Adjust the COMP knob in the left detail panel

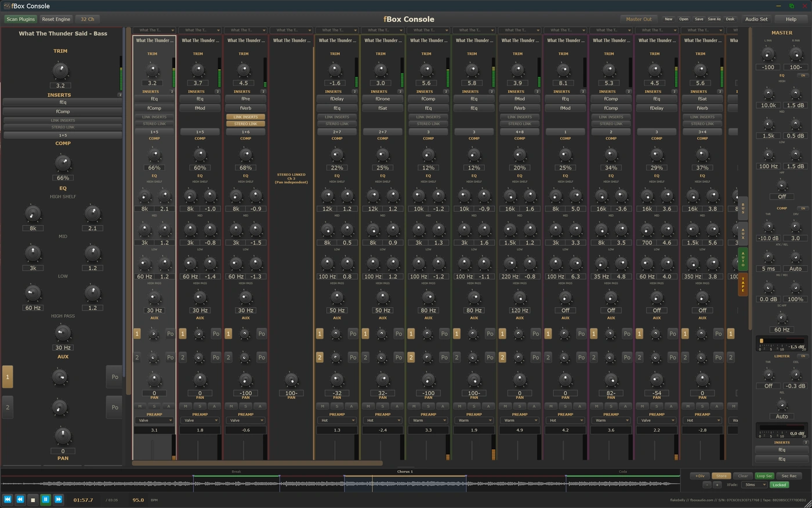point(63,163)
